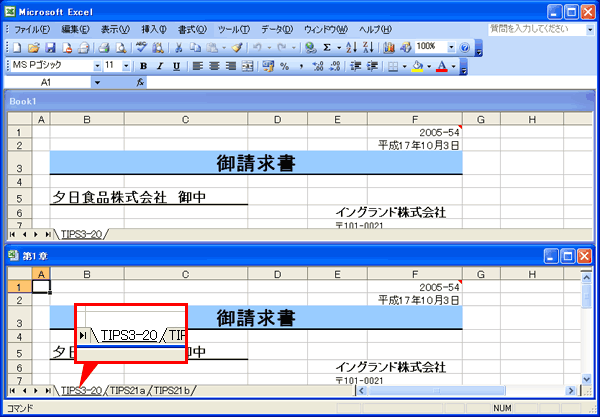Image resolution: width=600 pixels, height=417 pixels.
Task: Open the 編集(E) menu
Action: click(x=75, y=29)
